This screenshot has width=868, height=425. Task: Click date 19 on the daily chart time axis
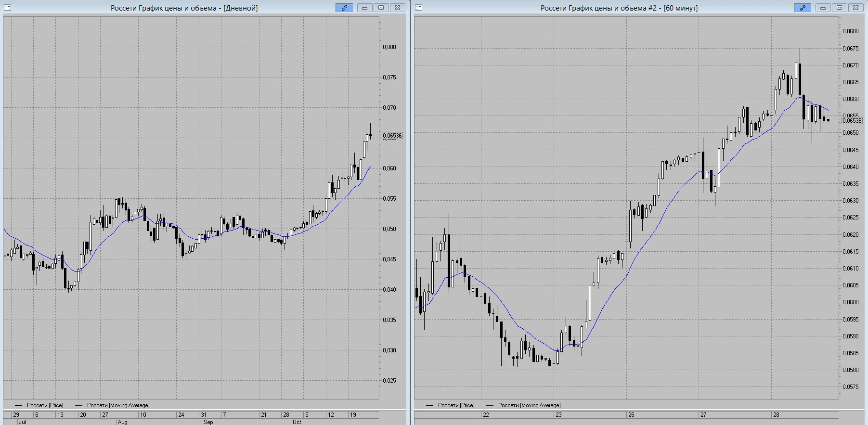point(353,415)
